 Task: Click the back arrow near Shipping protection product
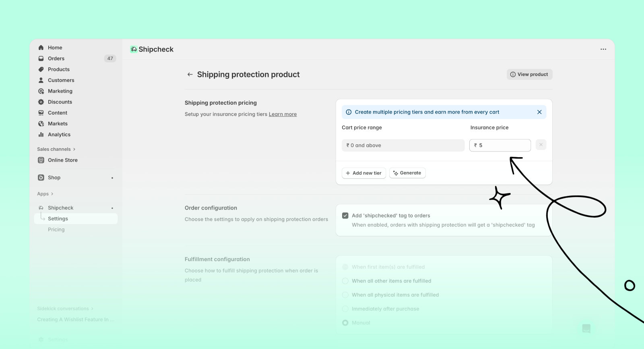coord(190,74)
